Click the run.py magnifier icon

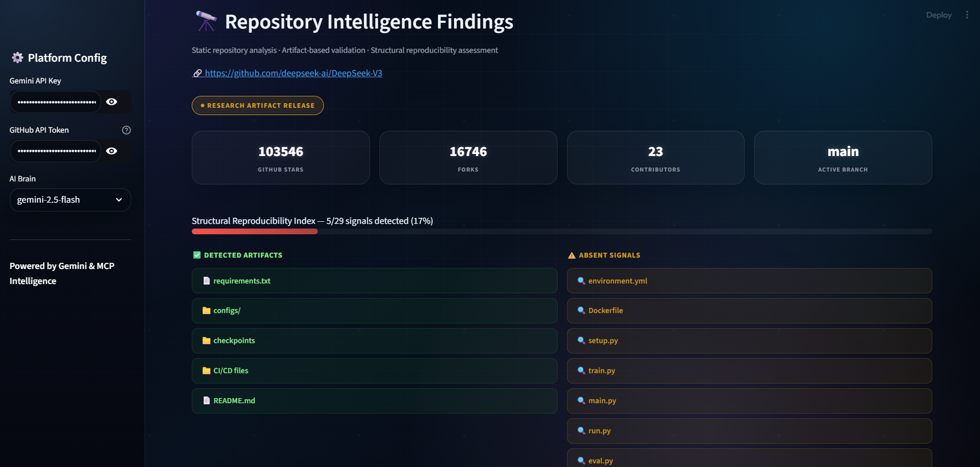pyautogui.click(x=581, y=431)
